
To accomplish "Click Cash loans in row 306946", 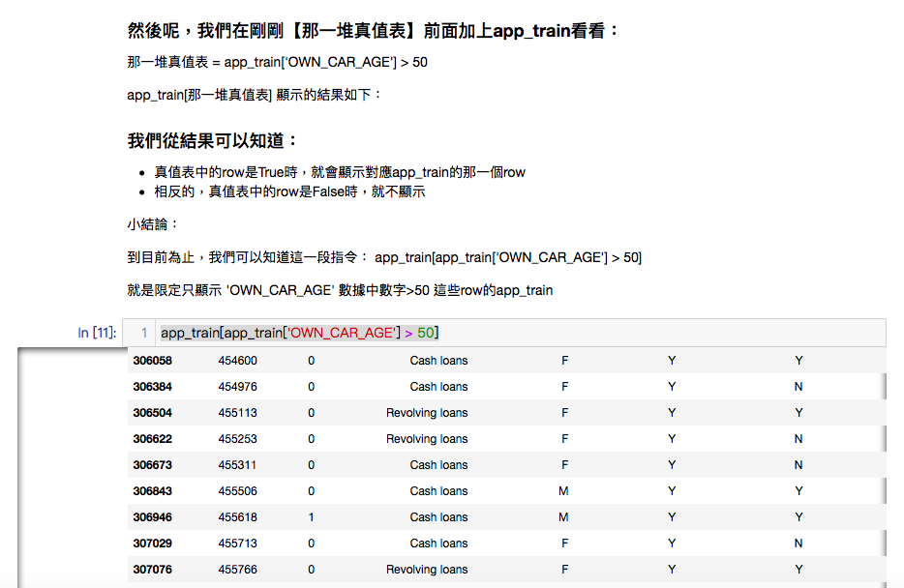I will (x=438, y=517).
